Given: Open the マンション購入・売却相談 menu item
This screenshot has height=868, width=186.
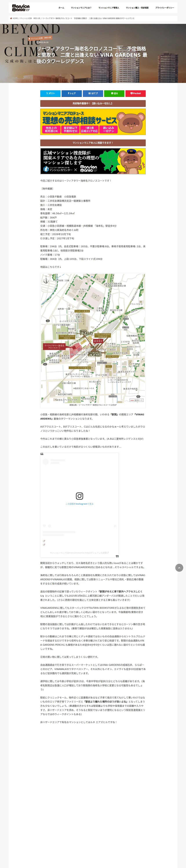Looking at the screenshot, I should pos(137,8).
